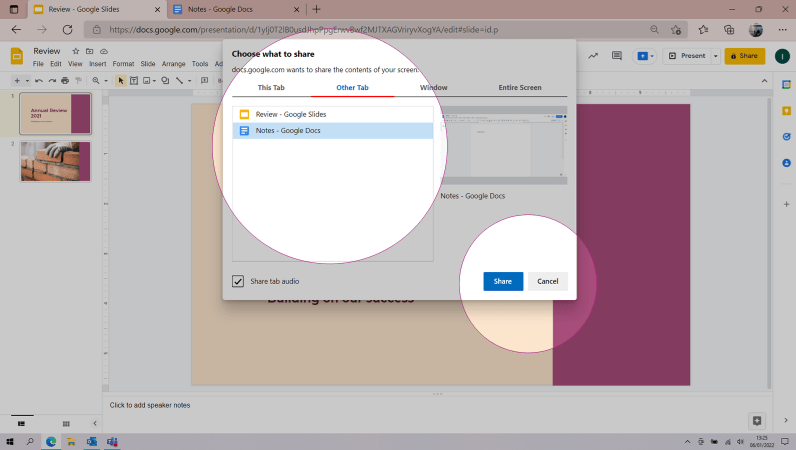Select slide 1 thumbnail Annual Review
796x450 pixels.
click(x=55, y=113)
